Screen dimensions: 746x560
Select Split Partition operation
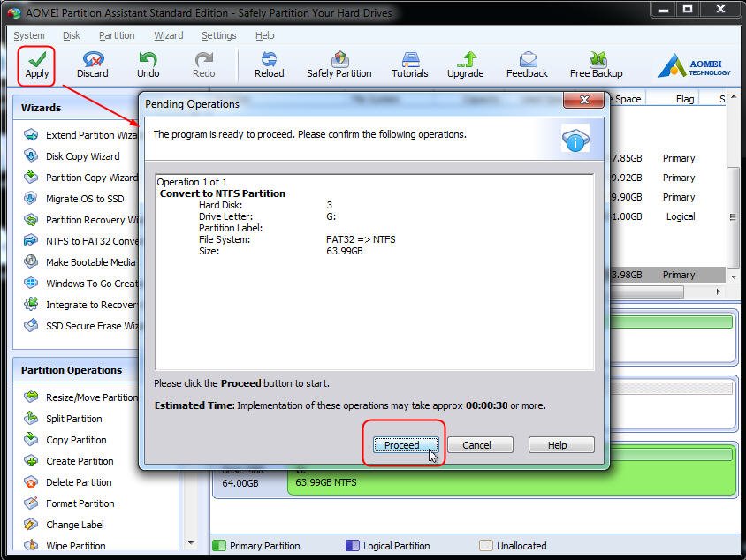pyautogui.click(x=63, y=419)
